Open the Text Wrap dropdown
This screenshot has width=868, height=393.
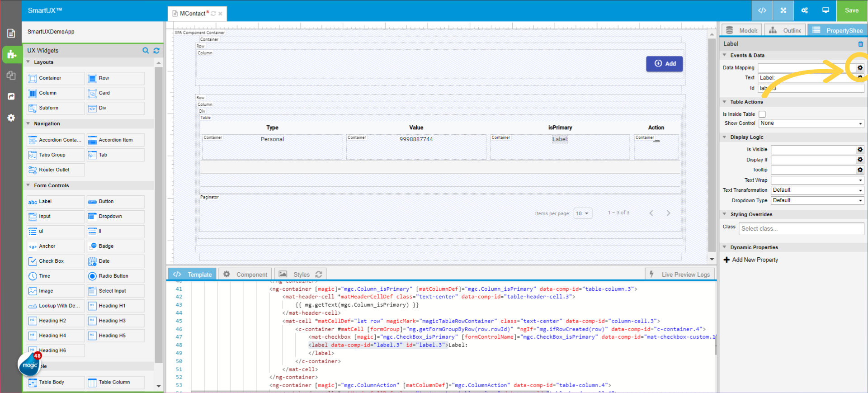click(817, 180)
